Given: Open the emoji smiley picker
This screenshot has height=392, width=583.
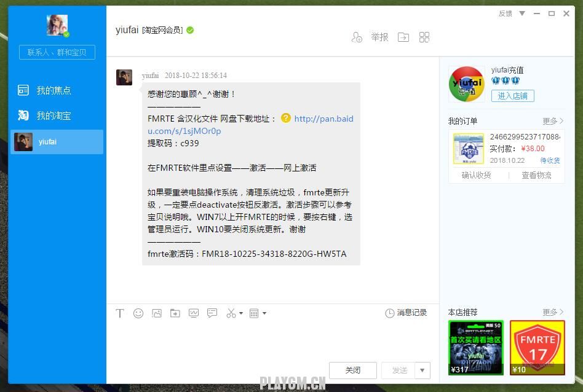Looking at the screenshot, I should click(138, 313).
